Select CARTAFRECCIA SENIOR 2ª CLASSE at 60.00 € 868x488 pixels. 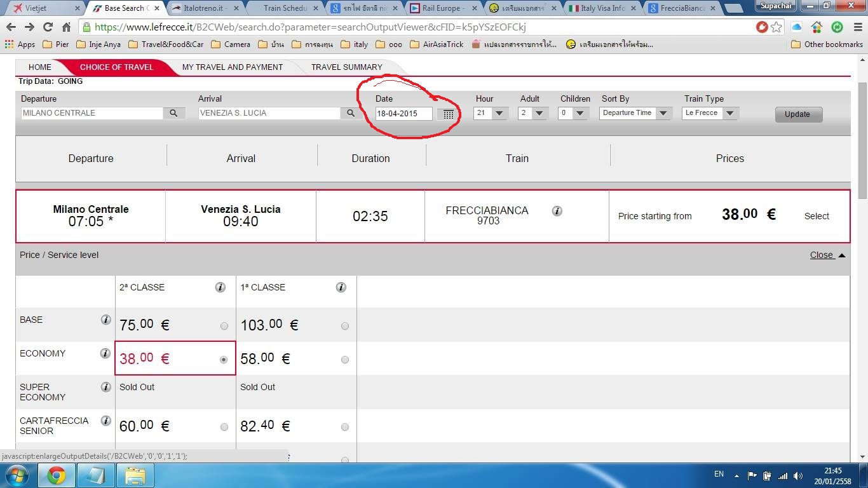coord(224,427)
